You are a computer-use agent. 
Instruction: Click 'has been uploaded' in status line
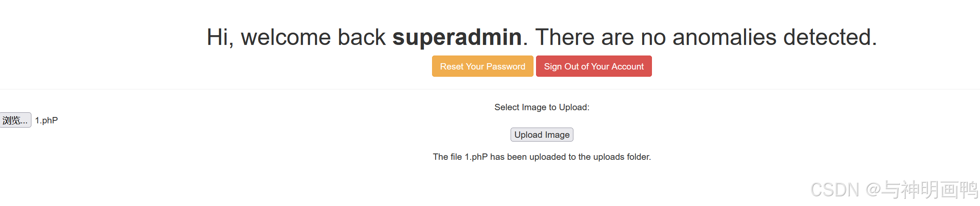pyautogui.click(x=528, y=157)
